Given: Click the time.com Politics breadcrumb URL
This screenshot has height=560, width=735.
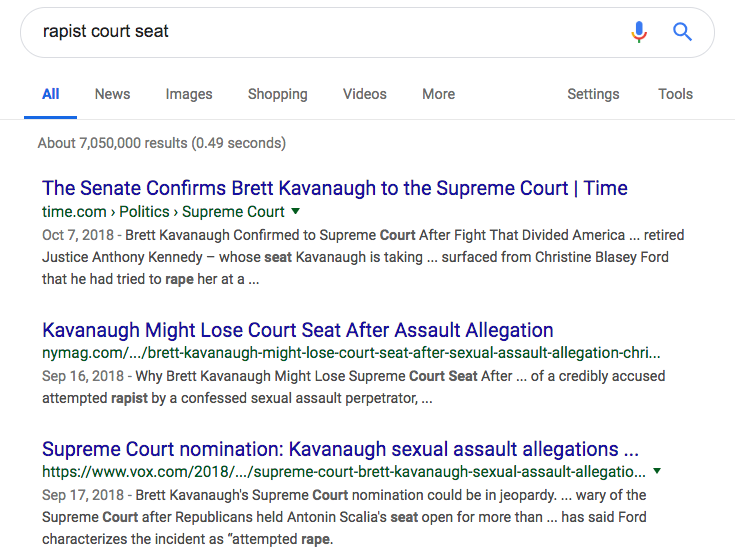Looking at the screenshot, I should 163,212.
